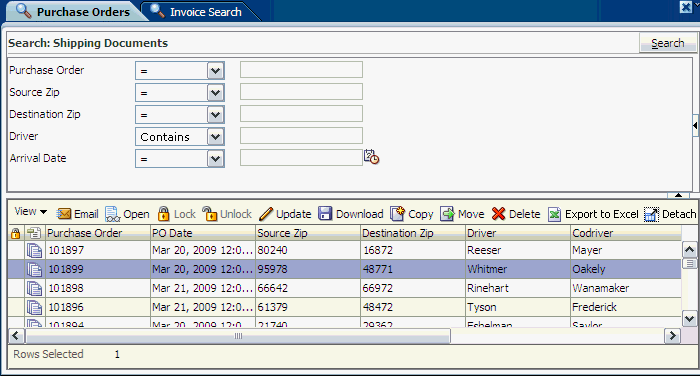Select purchase order 101896 cell
This screenshot has height=376, width=700.
98,307
